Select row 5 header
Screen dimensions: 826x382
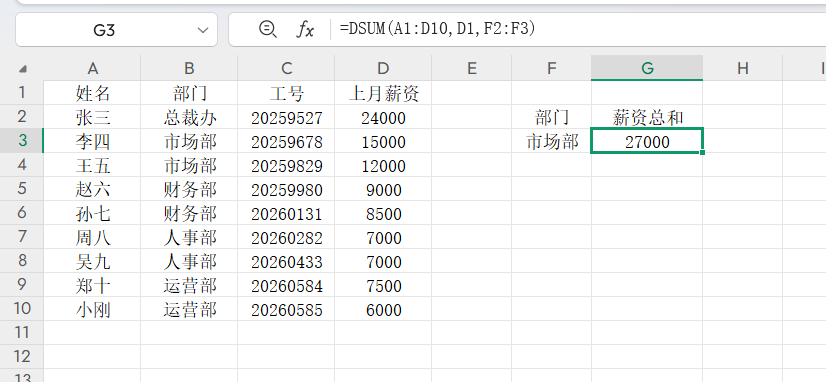point(22,189)
